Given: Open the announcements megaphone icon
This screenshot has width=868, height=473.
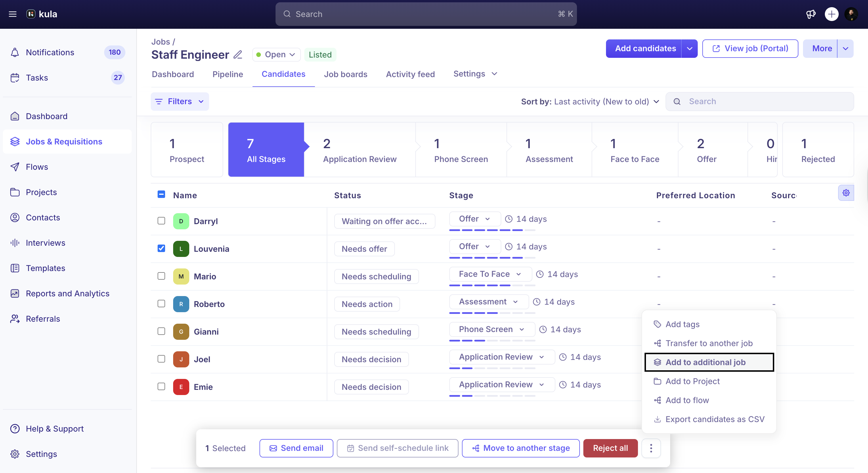Looking at the screenshot, I should (x=811, y=14).
